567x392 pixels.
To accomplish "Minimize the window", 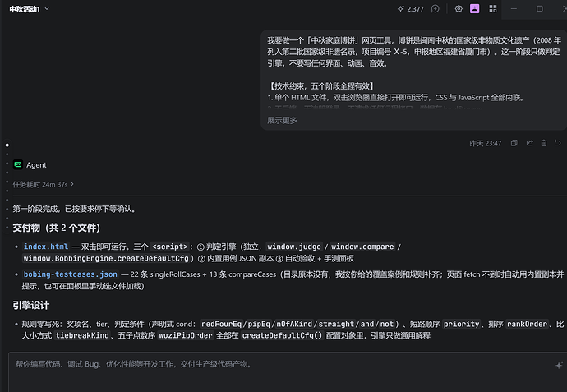I will click(x=514, y=9).
